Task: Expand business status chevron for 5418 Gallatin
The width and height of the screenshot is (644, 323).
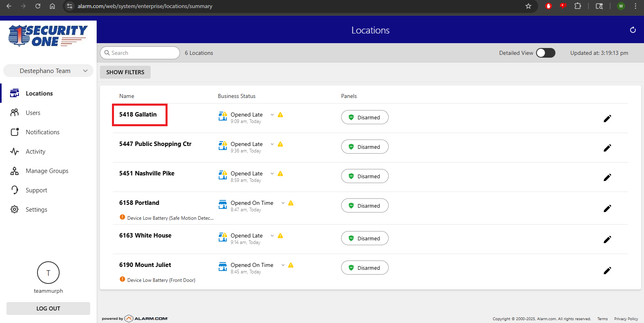Action: pyautogui.click(x=272, y=115)
